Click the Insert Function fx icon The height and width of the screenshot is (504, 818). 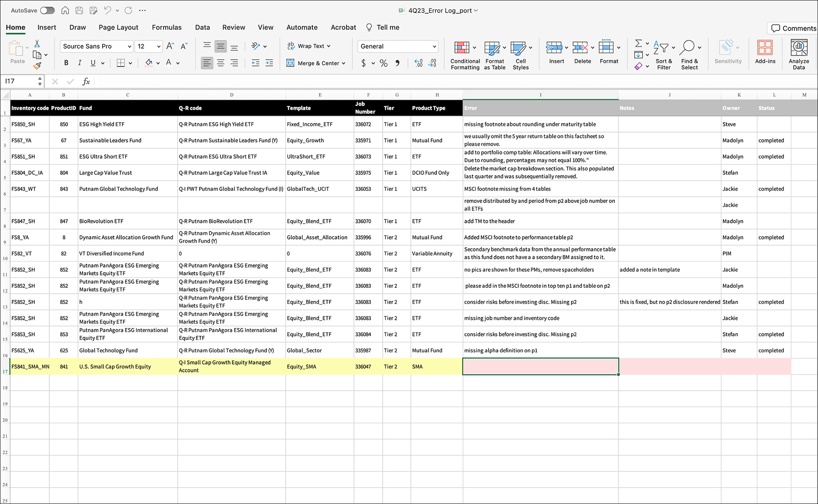tap(86, 81)
